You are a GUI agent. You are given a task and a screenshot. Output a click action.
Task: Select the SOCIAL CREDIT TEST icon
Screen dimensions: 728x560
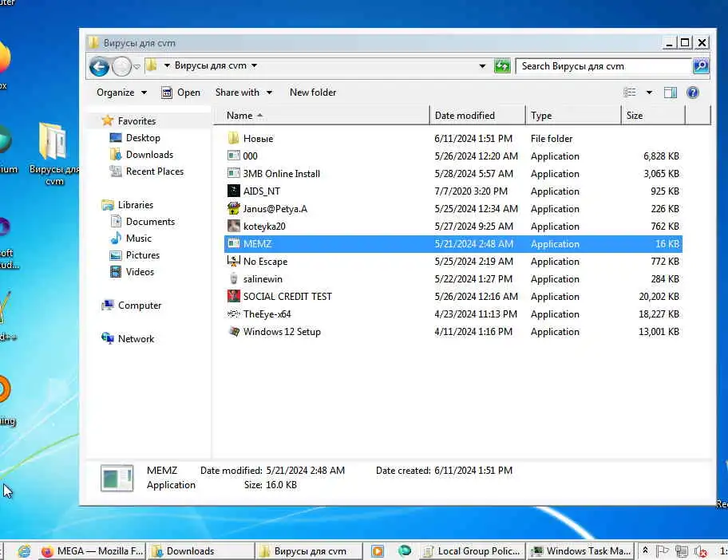[x=234, y=296]
